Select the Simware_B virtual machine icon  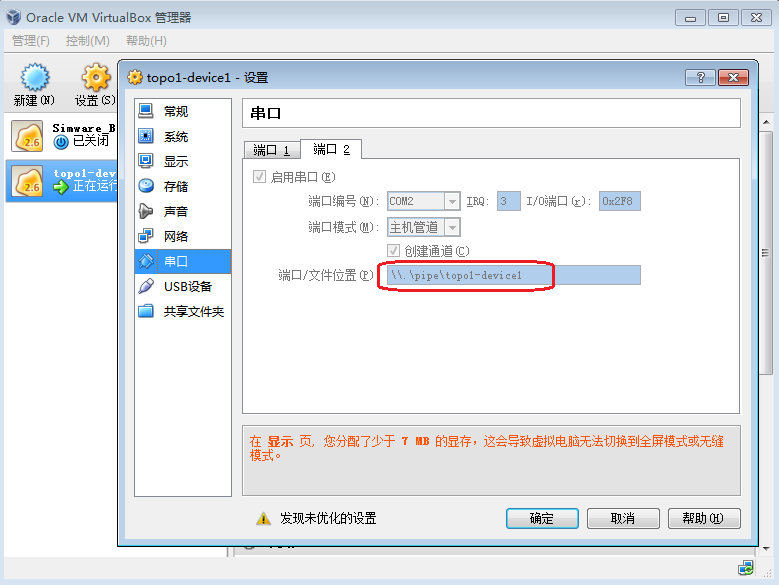point(27,136)
